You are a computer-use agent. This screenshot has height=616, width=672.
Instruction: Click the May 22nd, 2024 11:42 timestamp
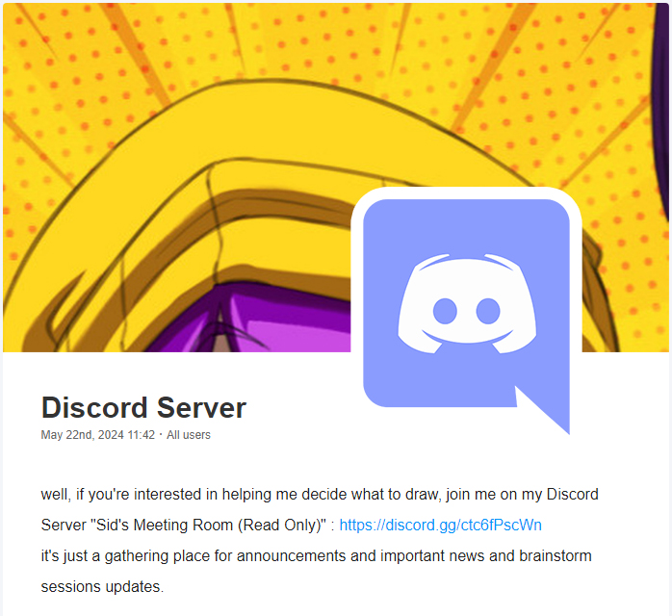click(x=97, y=435)
